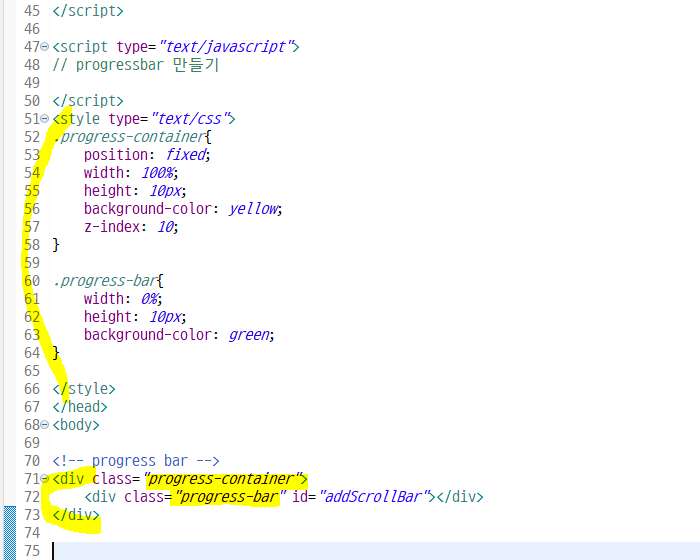Collapse the progress-container div at line 71
This screenshot has height=560, width=700.
pos(44,479)
